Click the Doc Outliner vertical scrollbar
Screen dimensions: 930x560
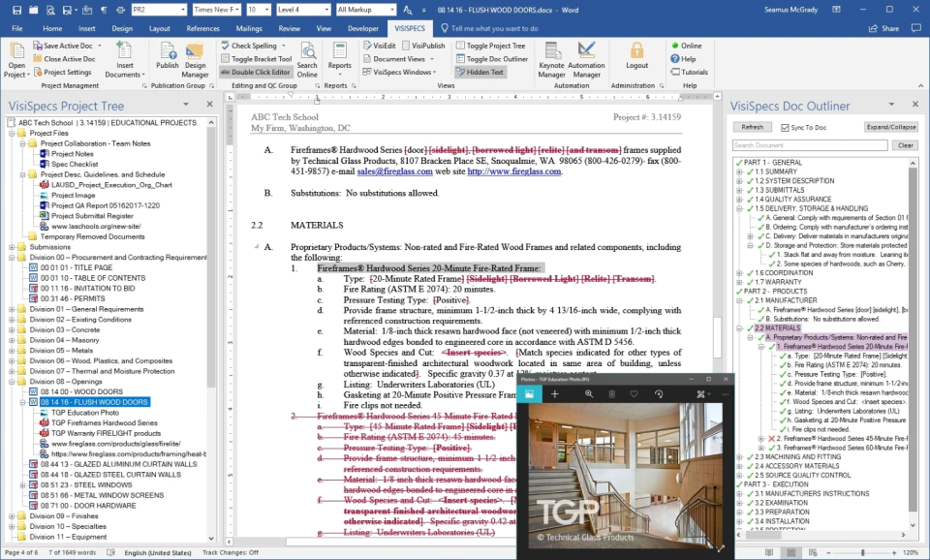tap(913, 338)
